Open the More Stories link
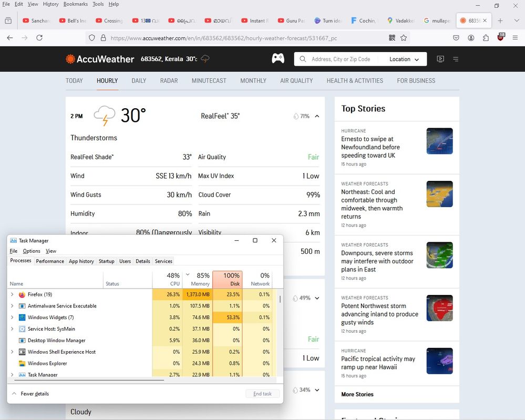Image resolution: width=525 pixels, height=420 pixels. 357,394
